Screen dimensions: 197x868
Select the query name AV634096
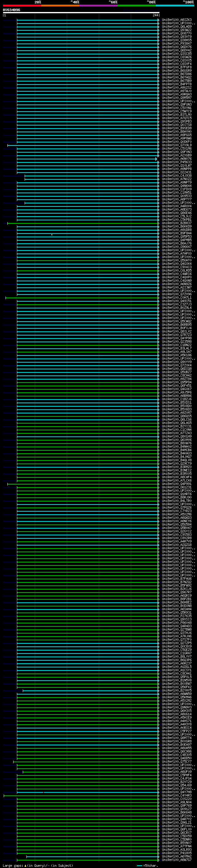coord(11,10)
